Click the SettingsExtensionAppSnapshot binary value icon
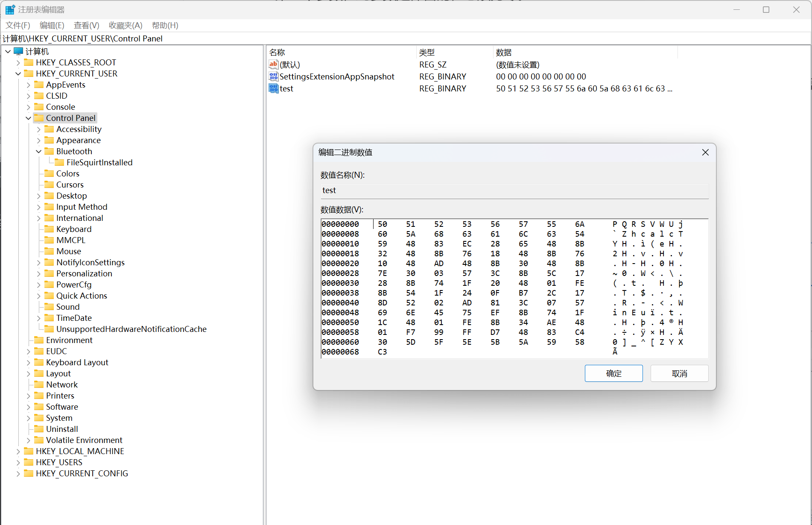The width and height of the screenshot is (812, 525). [x=273, y=76]
